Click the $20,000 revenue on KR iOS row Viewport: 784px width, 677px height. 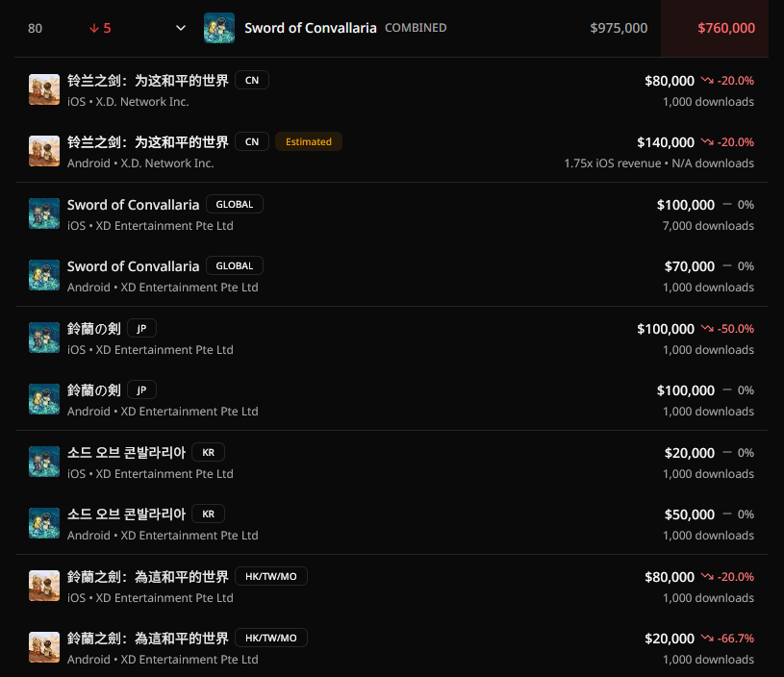click(690, 453)
